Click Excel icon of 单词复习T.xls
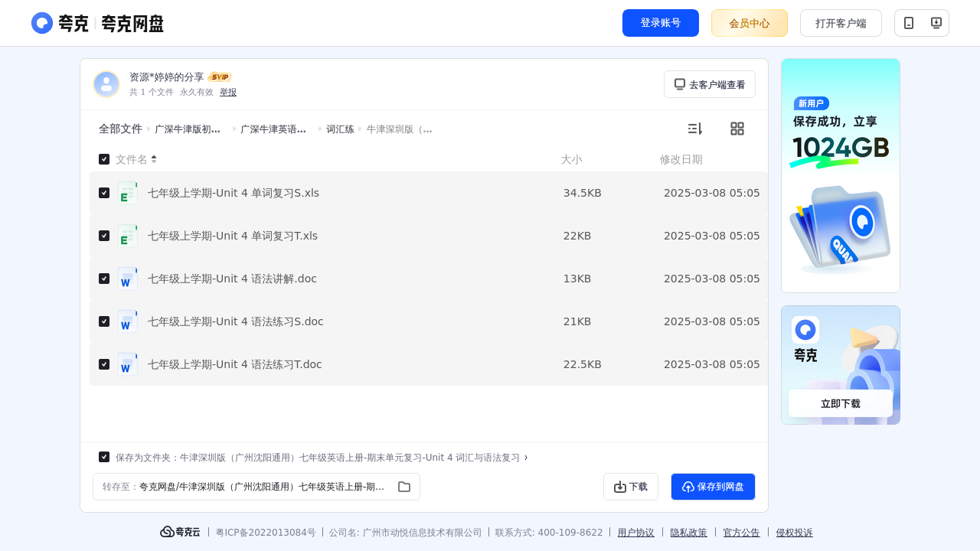This screenshot has height=551, width=980. click(128, 236)
